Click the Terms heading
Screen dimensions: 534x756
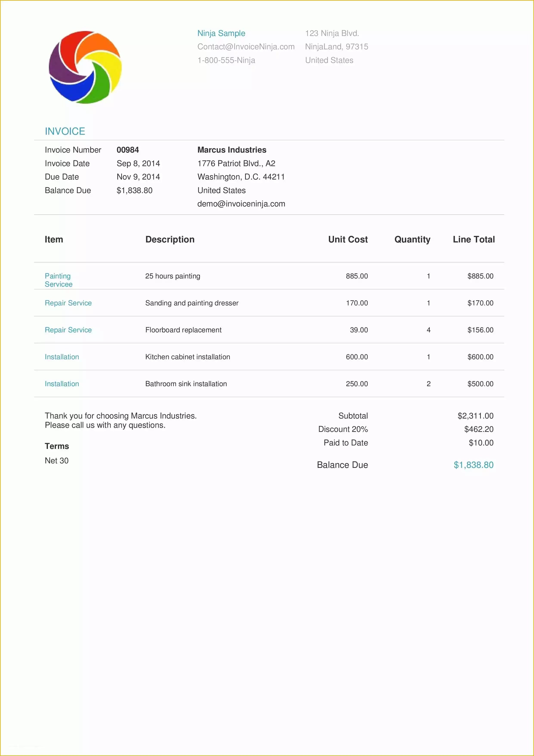(57, 446)
